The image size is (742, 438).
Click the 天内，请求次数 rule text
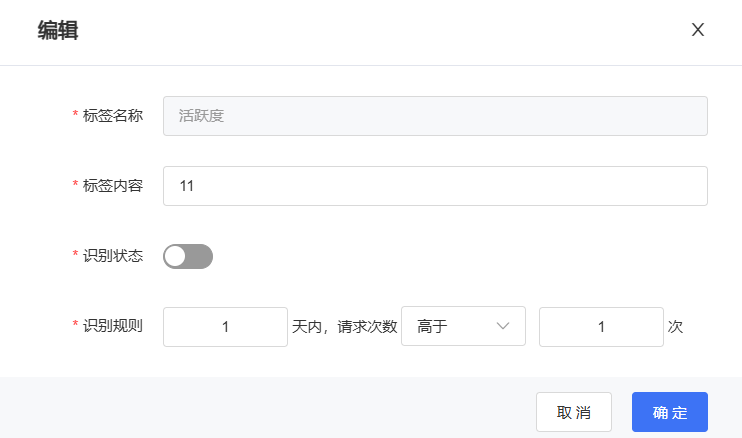344,327
